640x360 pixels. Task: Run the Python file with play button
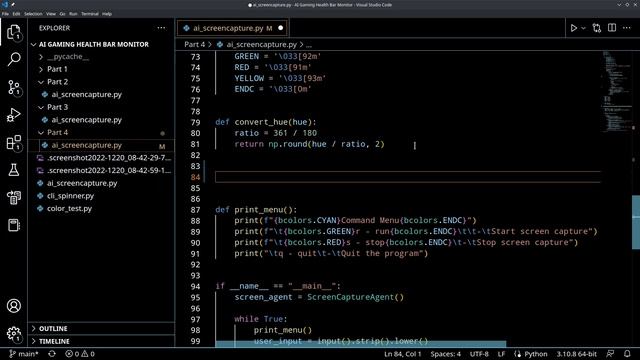coord(573,28)
